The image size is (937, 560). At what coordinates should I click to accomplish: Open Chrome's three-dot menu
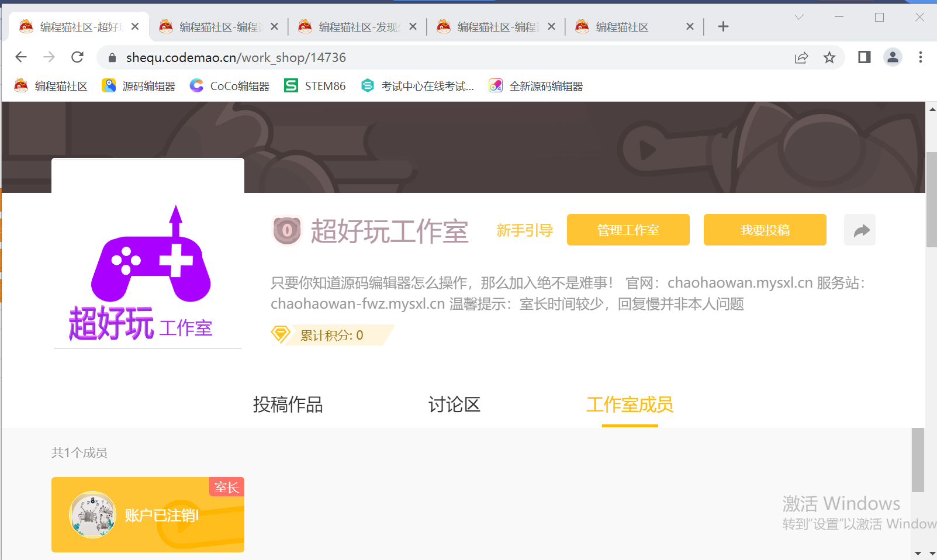click(921, 57)
